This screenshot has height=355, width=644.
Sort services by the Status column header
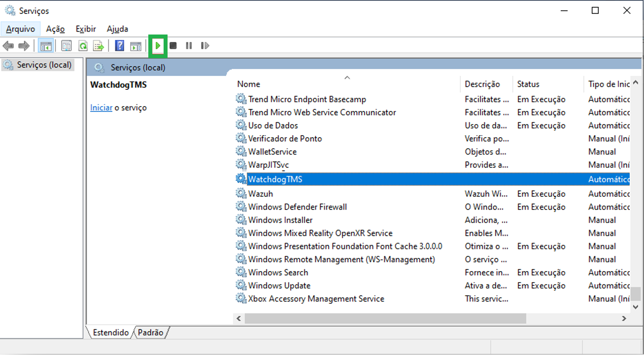(528, 84)
